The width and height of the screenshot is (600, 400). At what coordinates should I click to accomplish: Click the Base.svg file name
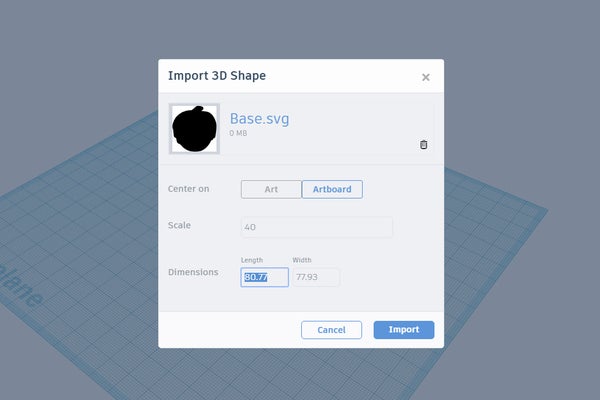(259, 119)
